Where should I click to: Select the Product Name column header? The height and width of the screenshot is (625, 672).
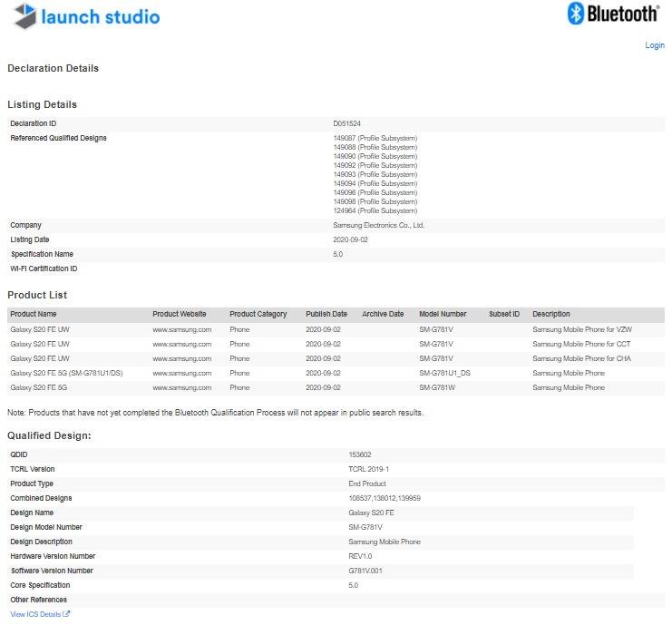tap(34, 314)
